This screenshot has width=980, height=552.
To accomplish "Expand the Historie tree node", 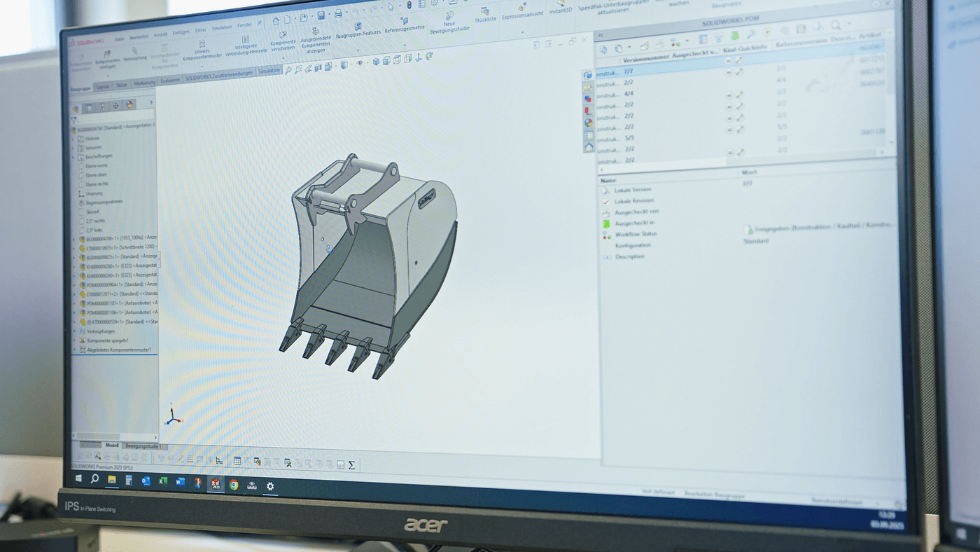I will click(74, 137).
